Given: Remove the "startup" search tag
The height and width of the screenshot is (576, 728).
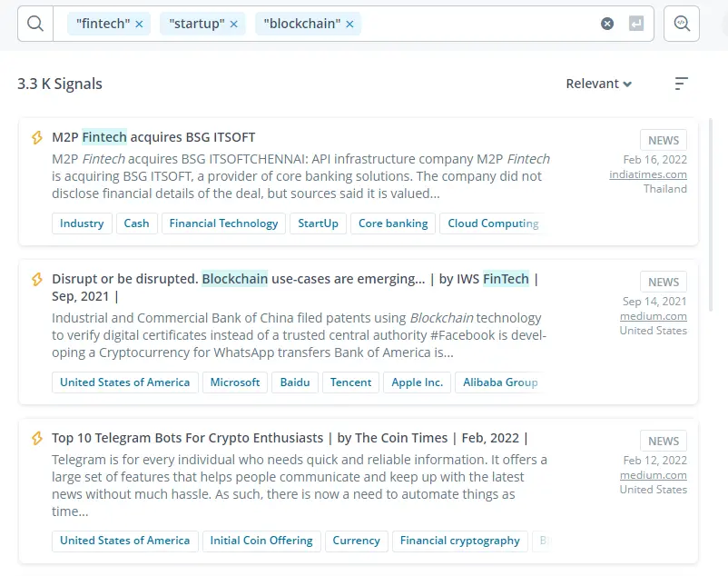Looking at the screenshot, I should click(234, 25).
